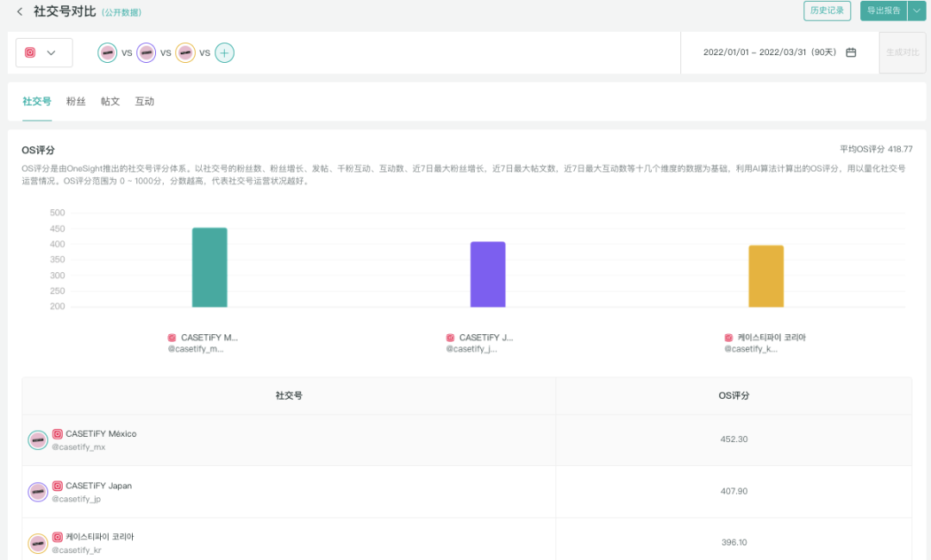
Task: Click the CASETiFY M... chart axis label
Action: coord(209,338)
